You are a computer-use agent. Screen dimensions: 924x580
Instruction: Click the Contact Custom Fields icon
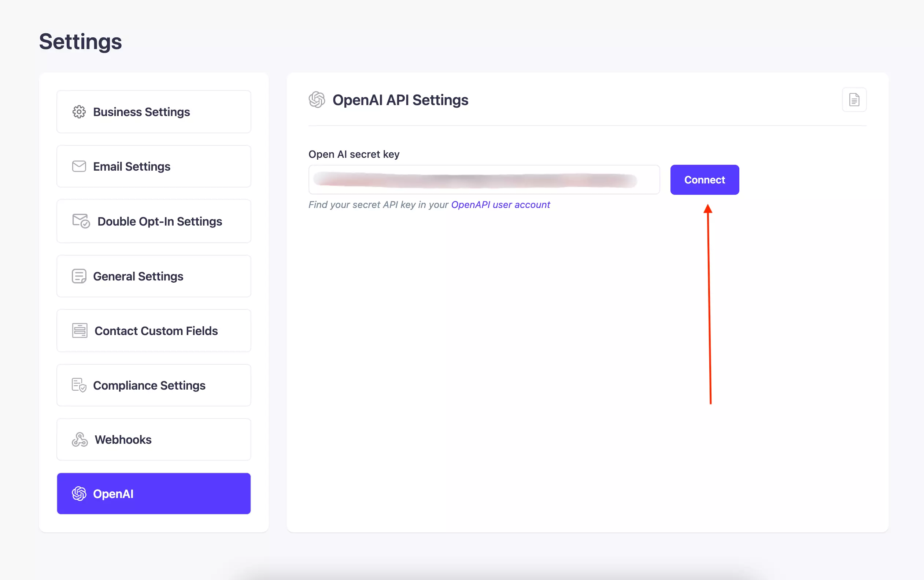[80, 330]
